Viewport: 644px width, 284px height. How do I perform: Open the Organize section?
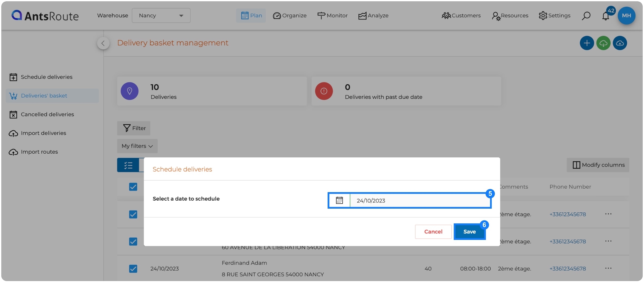[290, 15]
